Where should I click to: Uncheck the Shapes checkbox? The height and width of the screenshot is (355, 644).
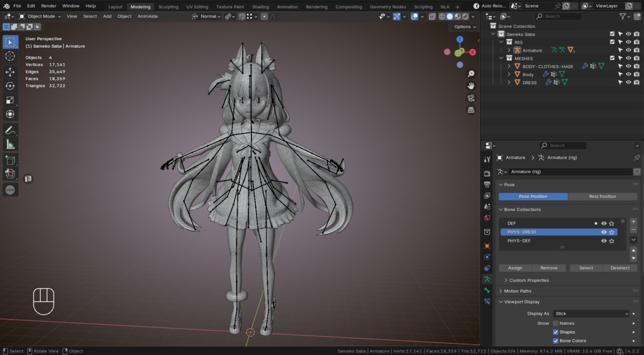coord(556,332)
